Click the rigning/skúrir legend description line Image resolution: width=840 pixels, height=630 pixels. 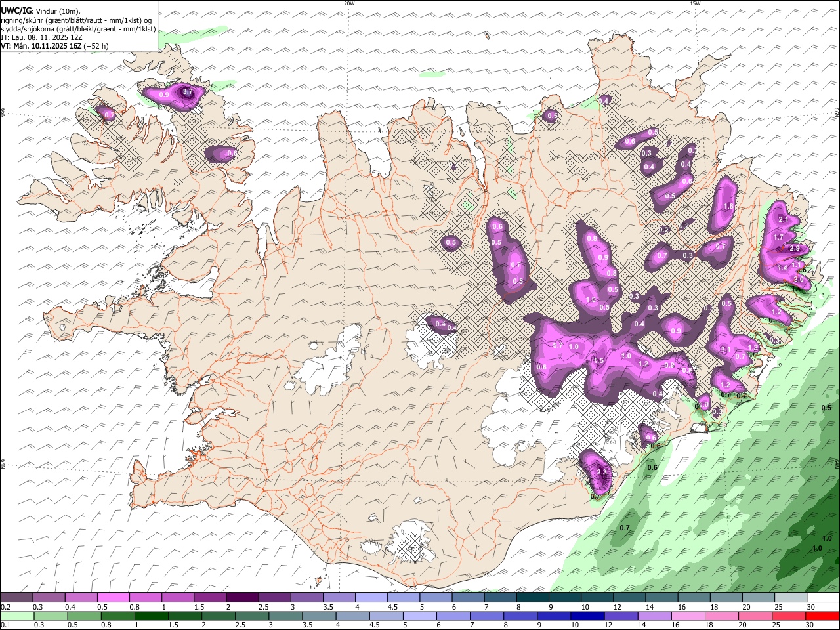[76, 20]
